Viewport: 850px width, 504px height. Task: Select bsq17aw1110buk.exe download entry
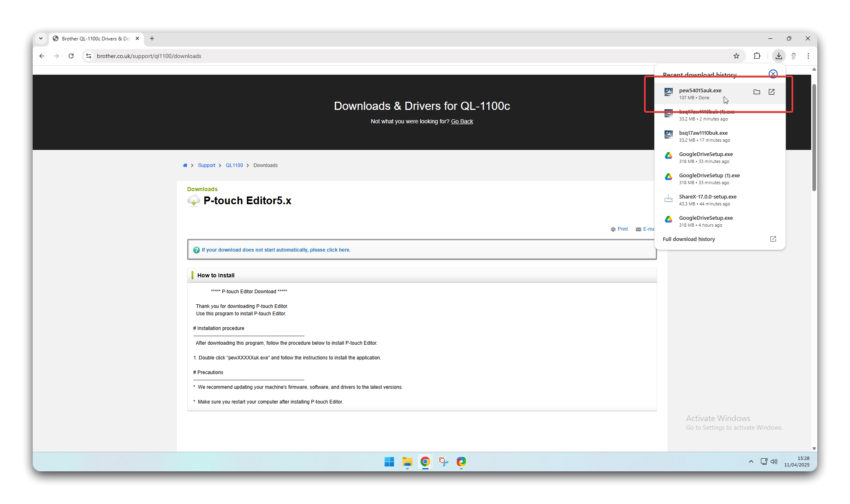(x=703, y=136)
